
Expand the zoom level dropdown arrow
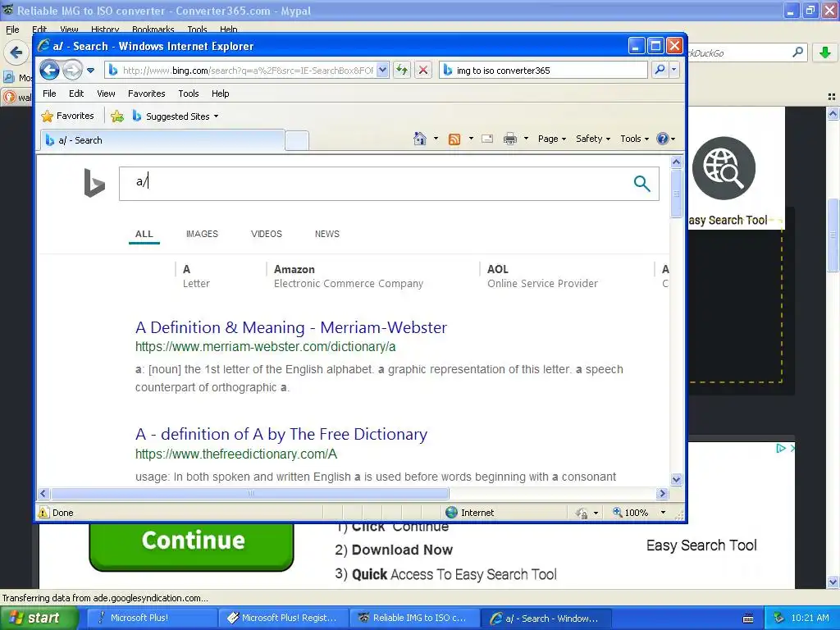(x=663, y=513)
